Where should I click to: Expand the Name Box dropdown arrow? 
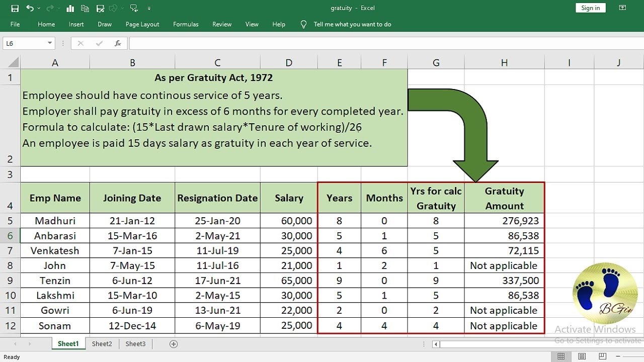[x=50, y=43]
